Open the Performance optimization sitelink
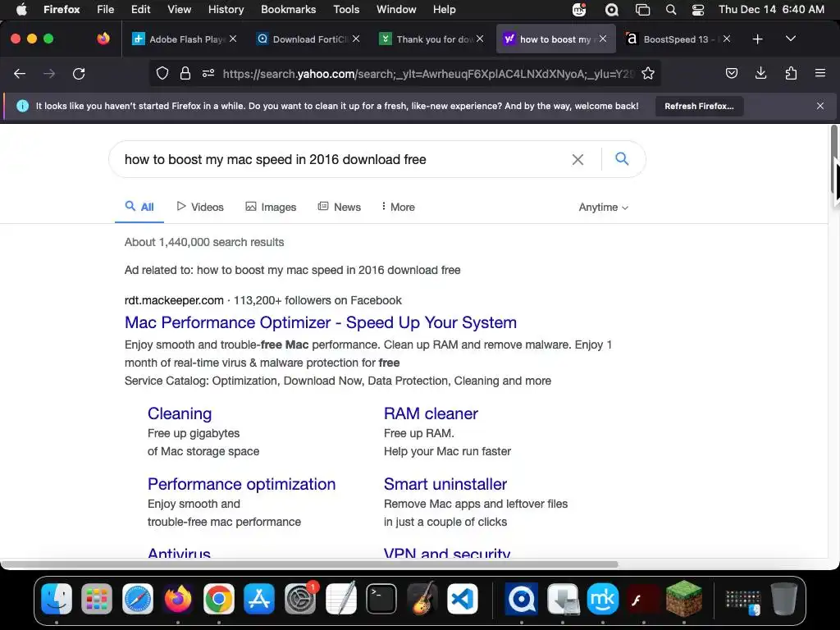Viewport: 840px width, 630px height. point(242,484)
